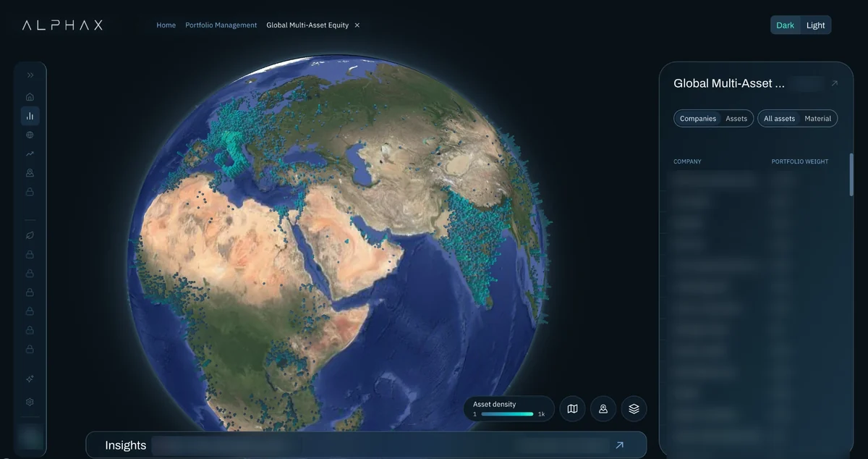
Task: Expand the left sidebar with double chevron
Action: click(x=30, y=75)
